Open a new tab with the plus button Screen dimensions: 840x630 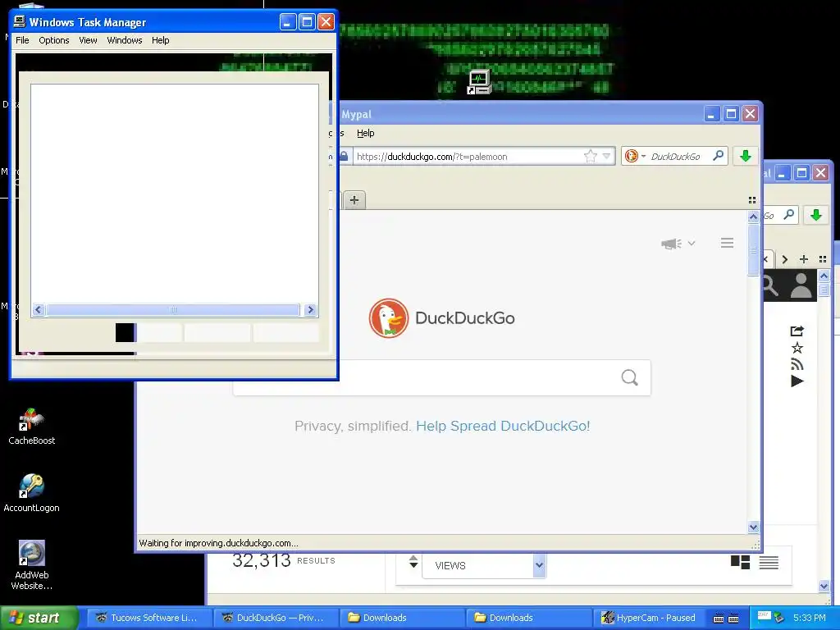[x=354, y=200]
